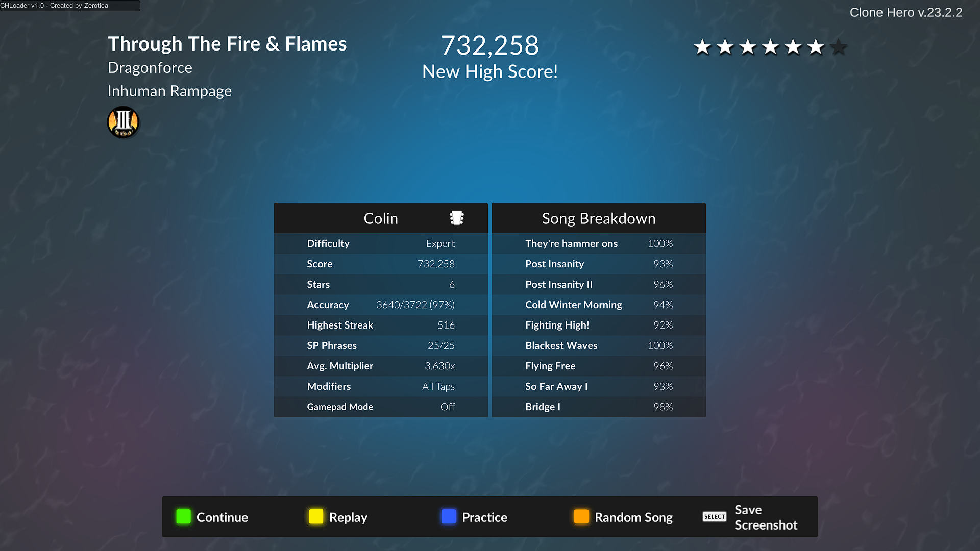Open CHLoader application menu

(69, 6)
